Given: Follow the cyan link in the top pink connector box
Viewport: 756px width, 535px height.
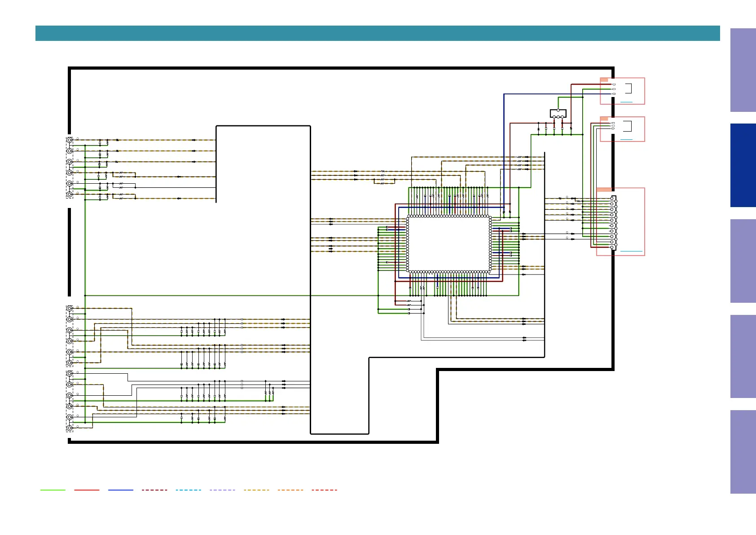Looking at the screenshot, I should tap(626, 102).
